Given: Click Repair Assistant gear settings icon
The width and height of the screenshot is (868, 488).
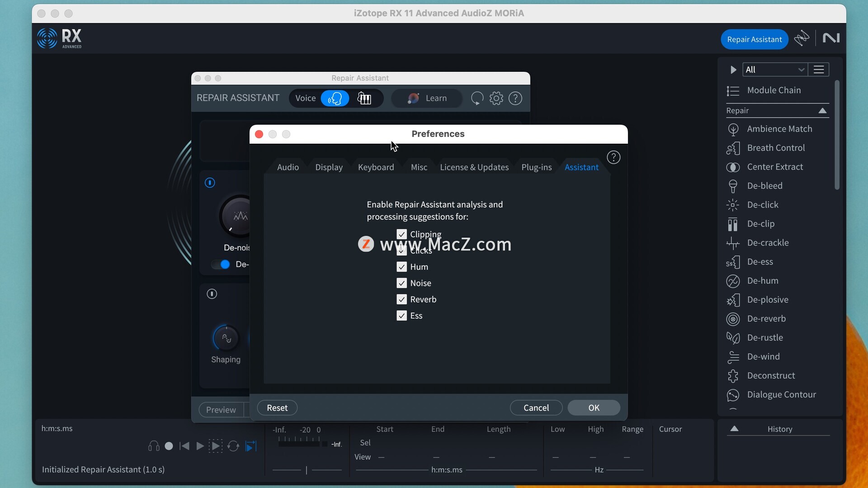Looking at the screenshot, I should coord(496,99).
